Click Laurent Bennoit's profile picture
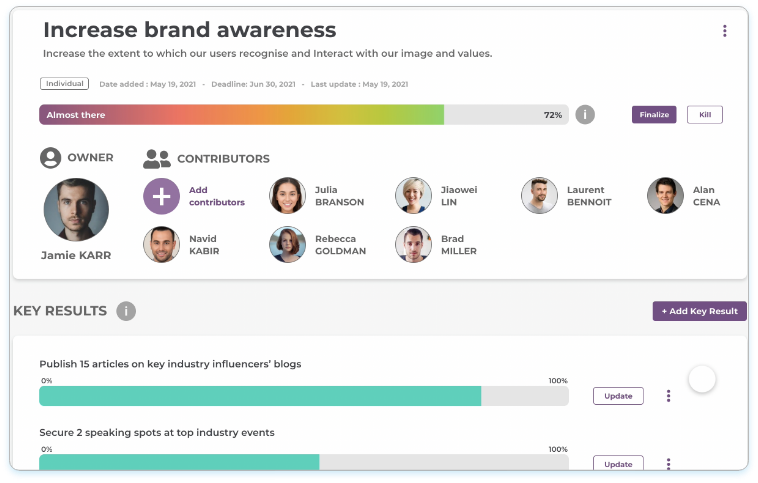 (539, 195)
